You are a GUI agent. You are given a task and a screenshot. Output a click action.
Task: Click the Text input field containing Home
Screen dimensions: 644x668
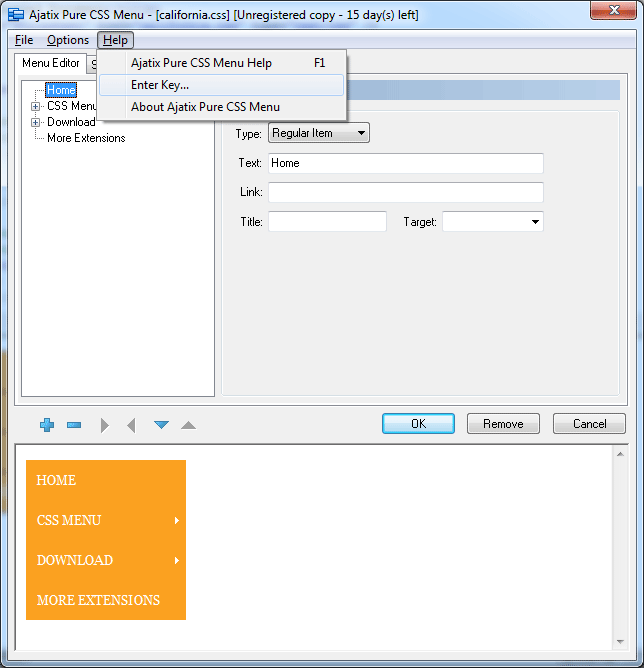406,163
